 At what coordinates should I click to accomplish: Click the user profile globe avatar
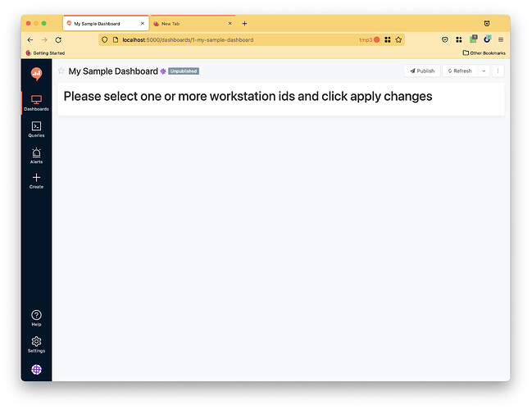coord(36,369)
